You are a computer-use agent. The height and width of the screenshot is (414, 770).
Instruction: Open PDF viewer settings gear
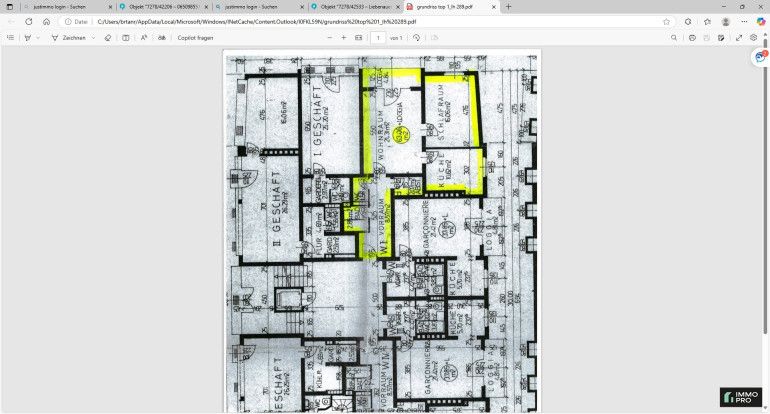point(753,37)
